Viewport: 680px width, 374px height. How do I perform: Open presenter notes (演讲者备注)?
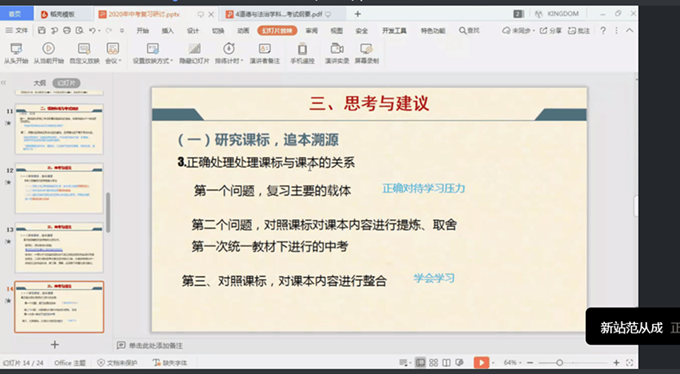point(265,53)
